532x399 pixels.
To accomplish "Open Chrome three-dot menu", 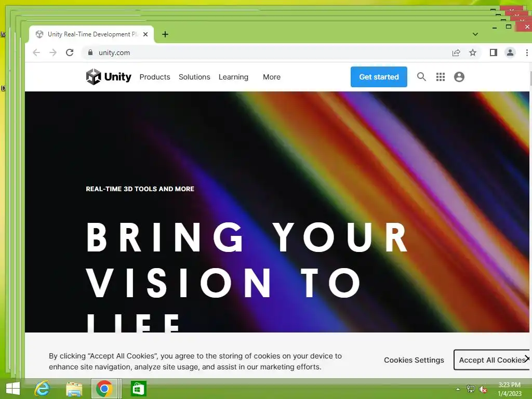I will [527, 52].
